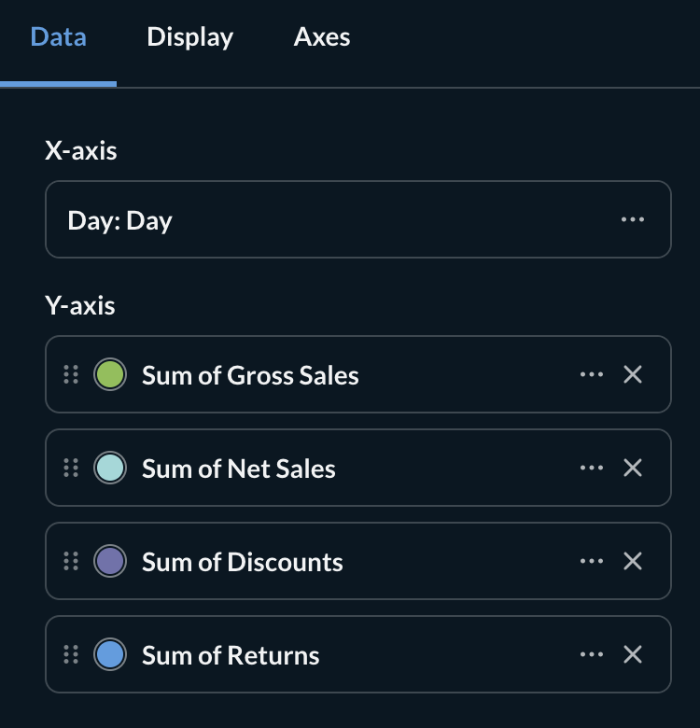
Task: Remove the Sum of Returns series
Action: click(x=633, y=654)
